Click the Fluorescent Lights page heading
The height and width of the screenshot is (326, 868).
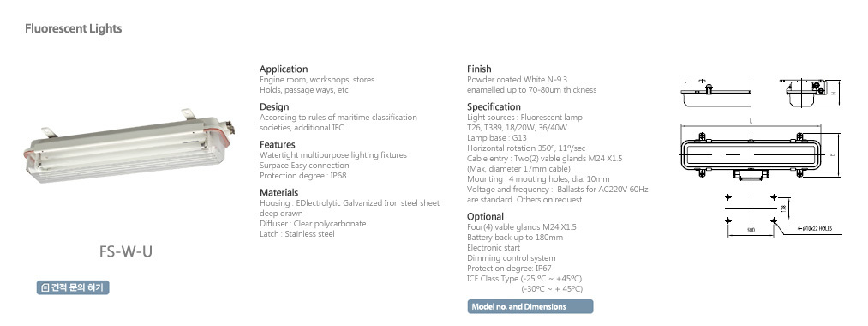click(x=73, y=28)
